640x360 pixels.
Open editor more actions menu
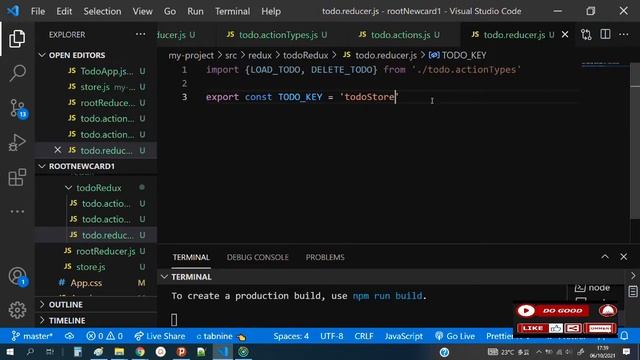tap(624, 35)
